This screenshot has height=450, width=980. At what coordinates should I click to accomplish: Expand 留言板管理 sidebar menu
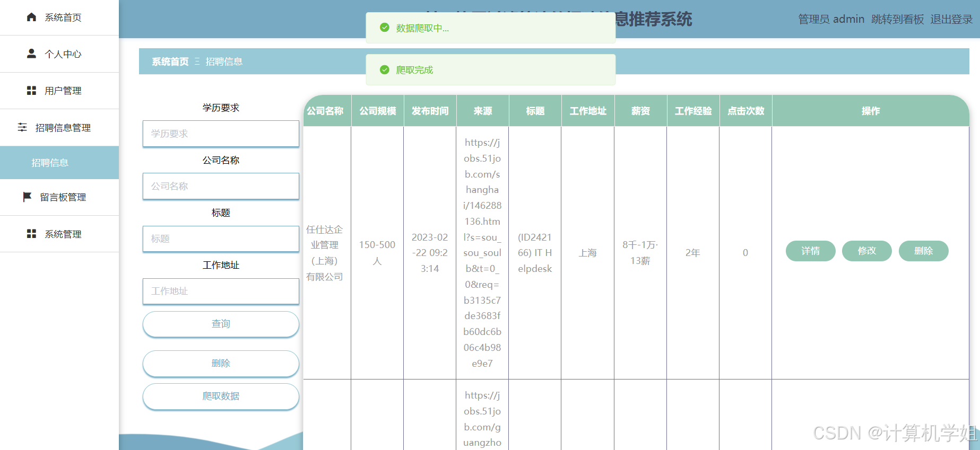[x=59, y=197]
